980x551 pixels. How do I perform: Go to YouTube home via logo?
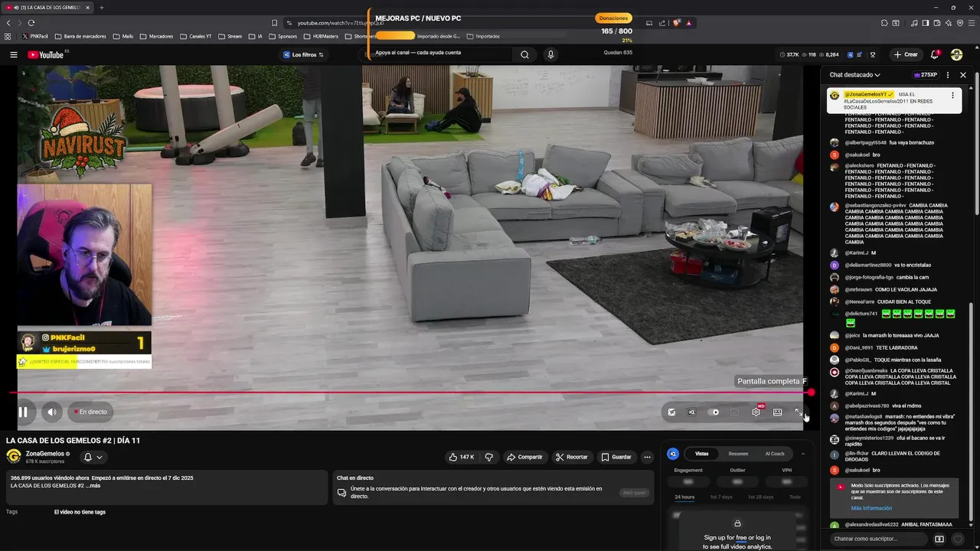tap(46, 54)
